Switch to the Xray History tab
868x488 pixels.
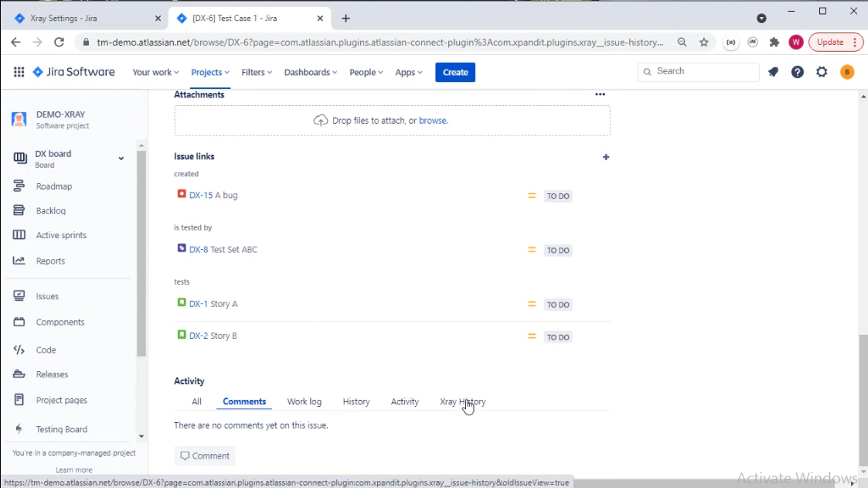462,401
